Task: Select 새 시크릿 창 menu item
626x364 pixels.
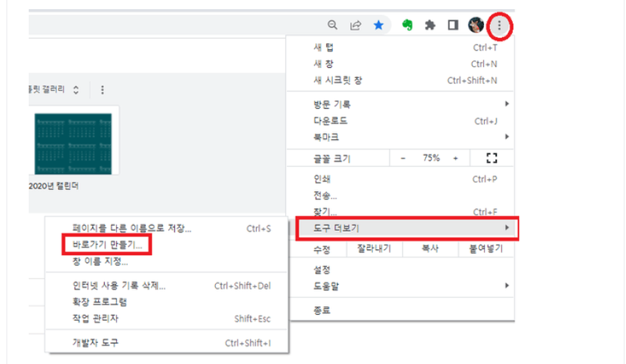Action: pos(400,80)
